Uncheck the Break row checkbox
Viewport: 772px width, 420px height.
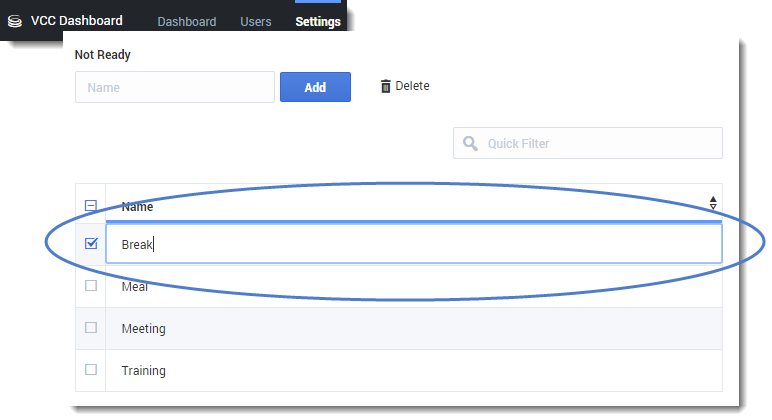pyautogui.click(x=91, y=243)
